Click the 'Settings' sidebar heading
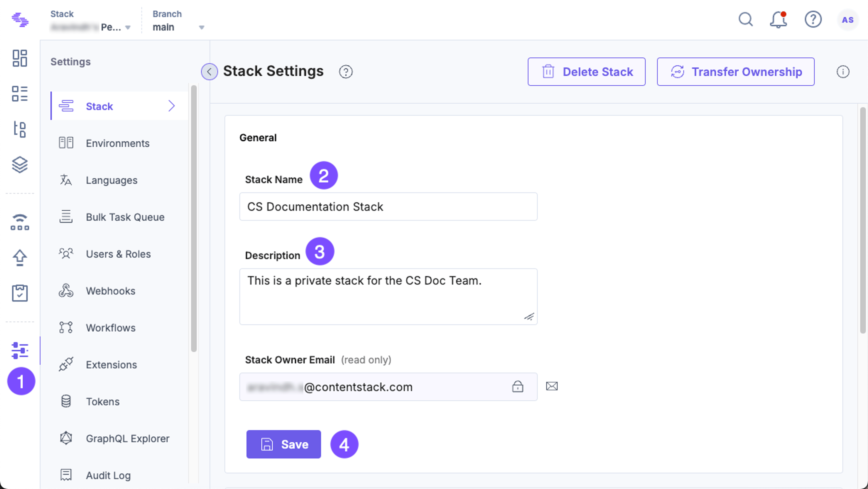Screen dimensions: 868x489 point(71,62)
